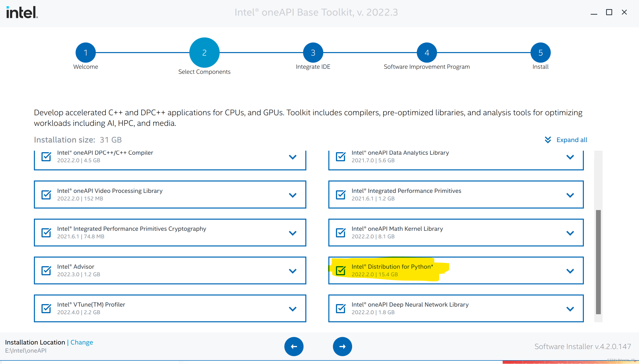
Task: Click the back arrow button
Action: [x=294, y=347]
